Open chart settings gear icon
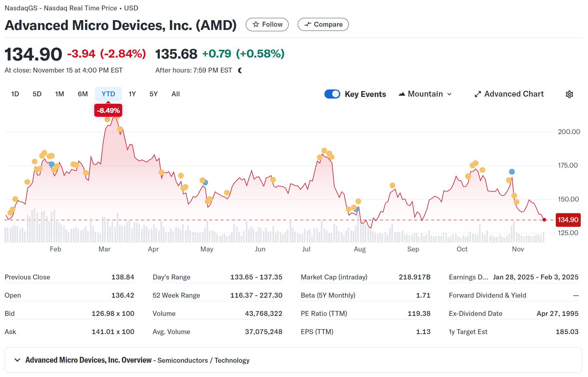Viewport: 588px width, 377px height. [569, 94]
